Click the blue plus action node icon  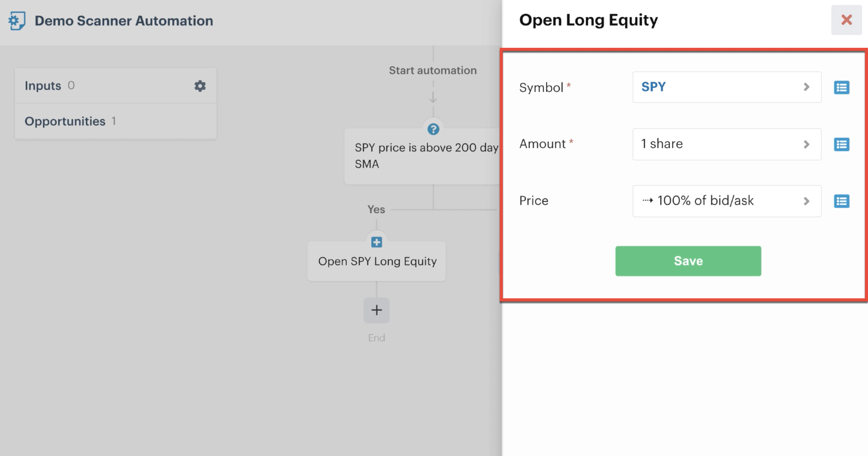pos(376,242)
